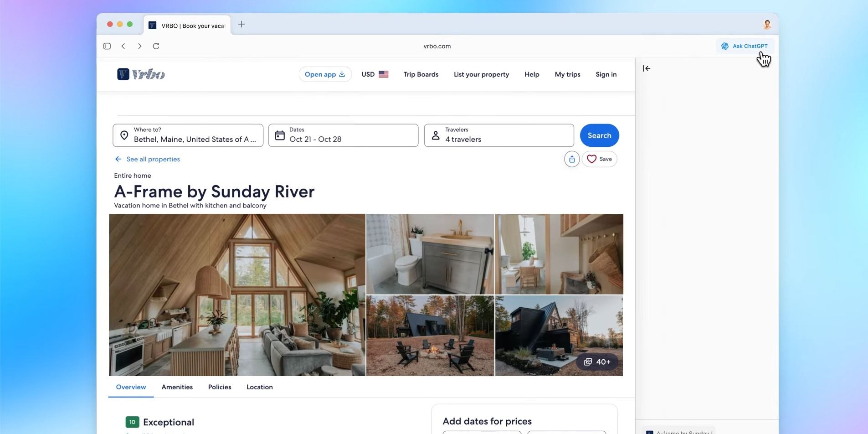This screenshot has width=868, height=434.
Task: Open a new browser tab
Action: (241, 25)
